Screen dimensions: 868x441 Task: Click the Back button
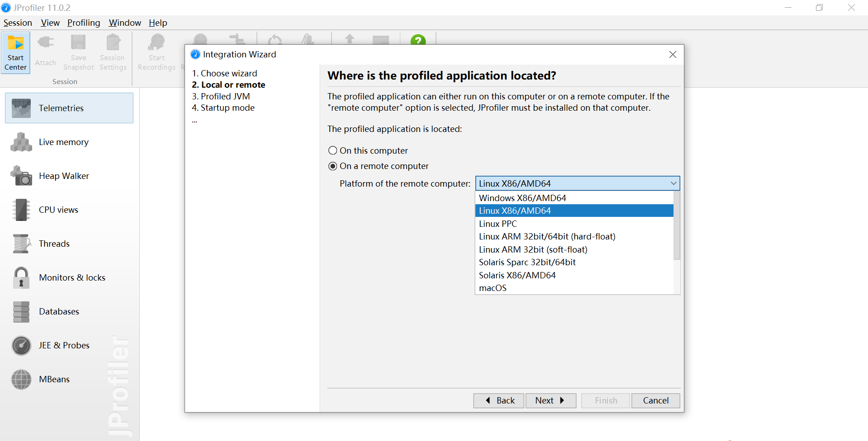tap(499, 400)
